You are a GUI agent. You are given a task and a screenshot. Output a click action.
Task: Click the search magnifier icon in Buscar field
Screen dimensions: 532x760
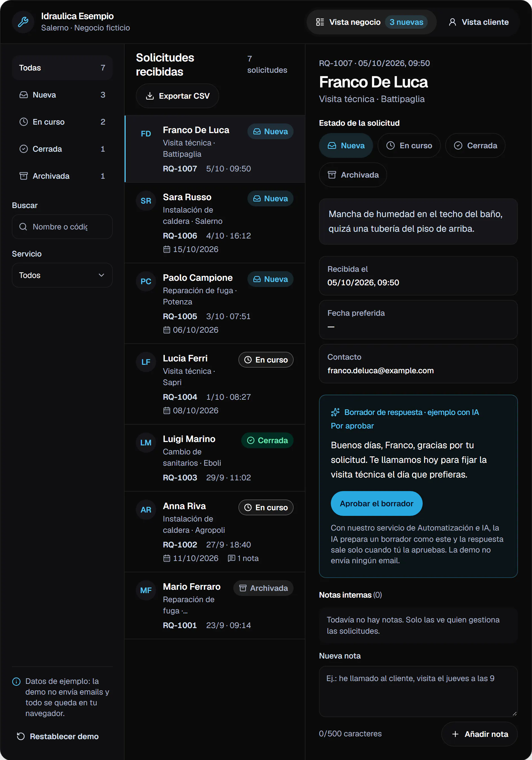23,227
